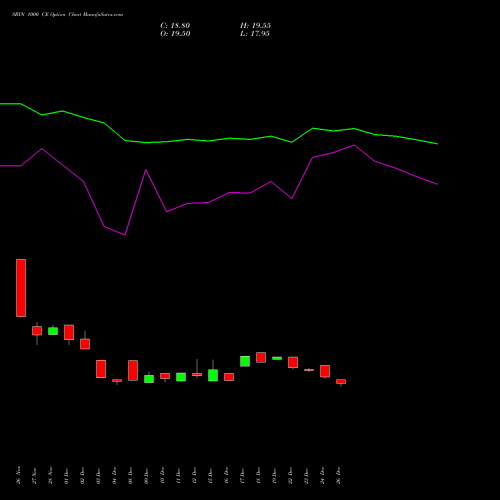Click the open value 'O: 19.50'

tap(175, 34)
